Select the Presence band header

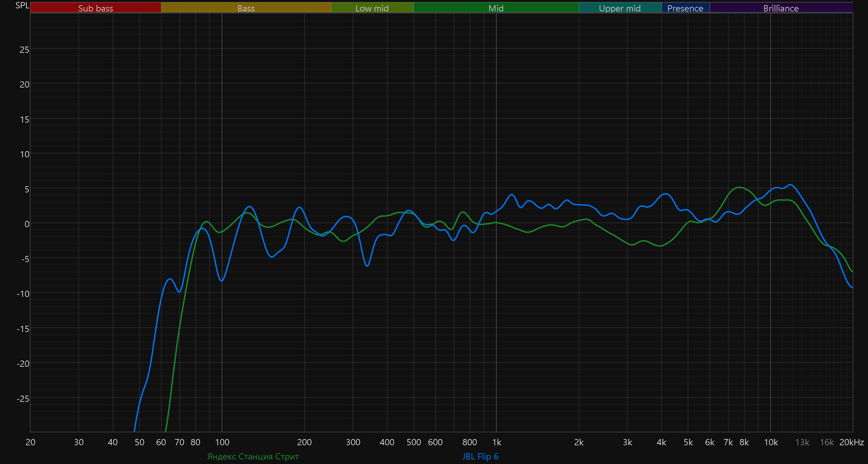point(685,8)
